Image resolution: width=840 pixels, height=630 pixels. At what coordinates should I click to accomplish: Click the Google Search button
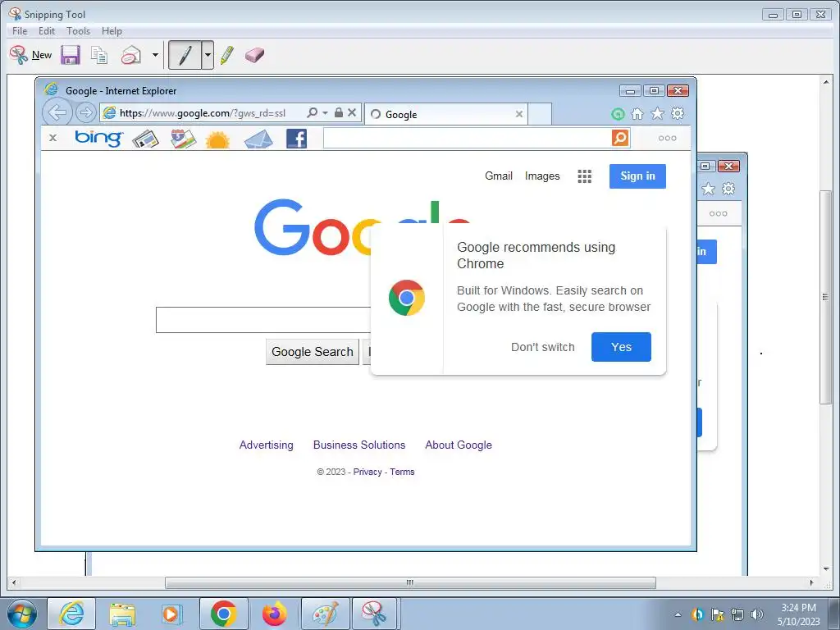pyautogui.click(x=313, y=352)
